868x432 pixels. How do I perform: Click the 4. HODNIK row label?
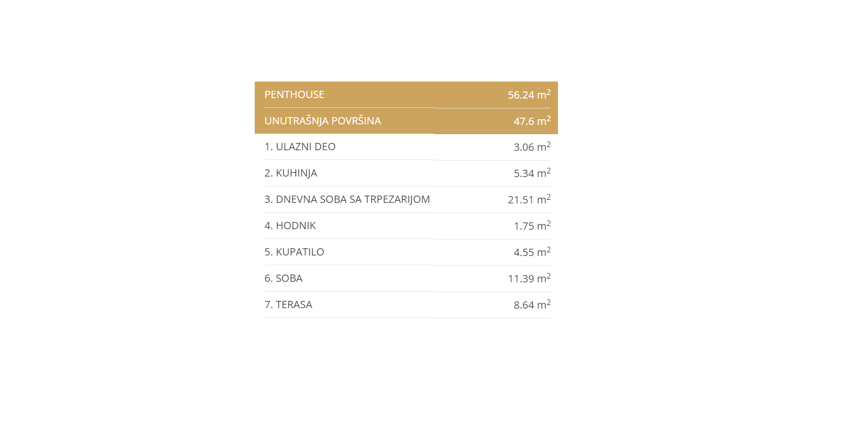click(x=290, y=226)
